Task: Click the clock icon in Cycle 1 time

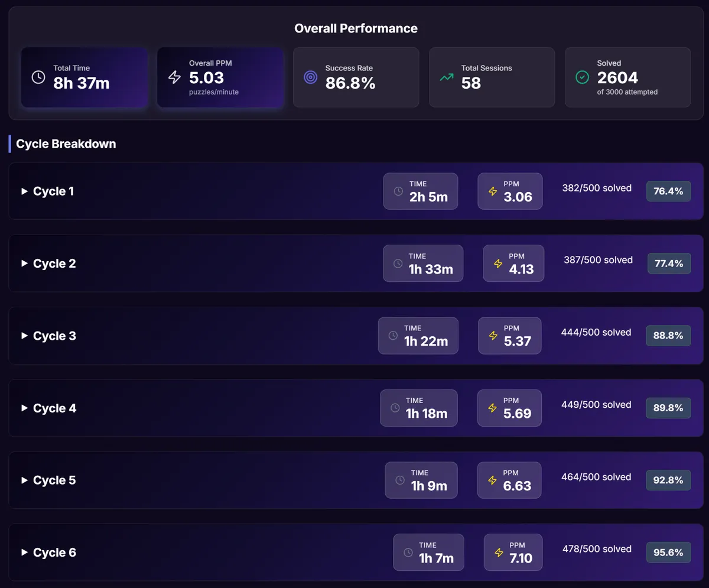Action: (x=398, y=191)
